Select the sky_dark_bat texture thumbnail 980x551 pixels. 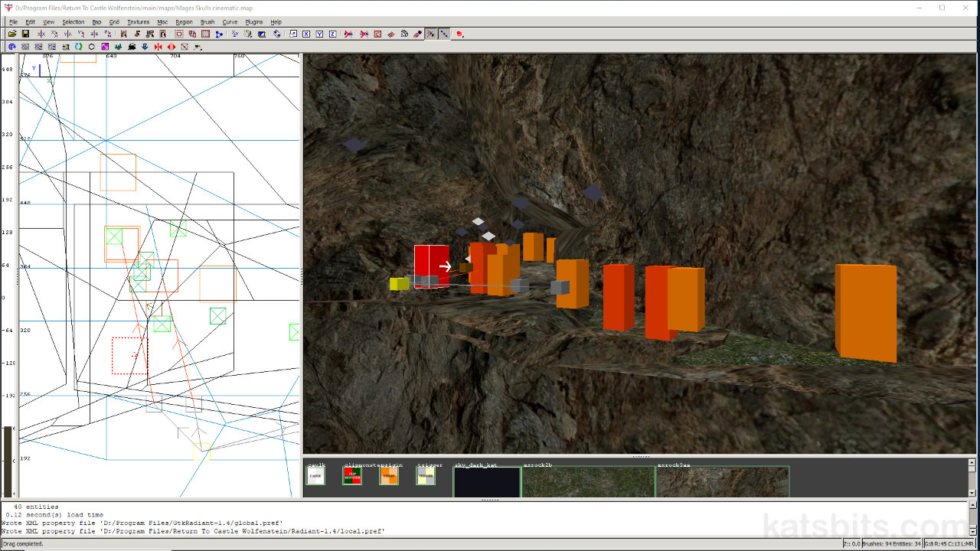pos(487,482)
